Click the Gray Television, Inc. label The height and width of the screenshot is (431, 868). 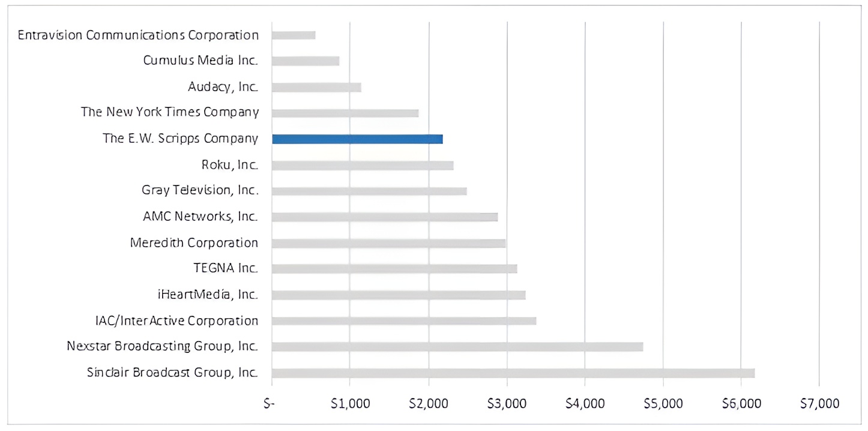click(200, 190)
